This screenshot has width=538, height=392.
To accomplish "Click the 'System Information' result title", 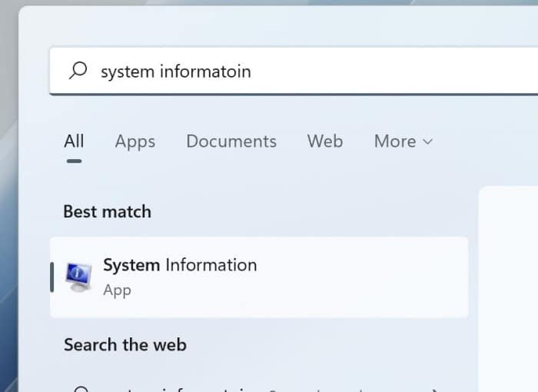I will click(180, 265).
